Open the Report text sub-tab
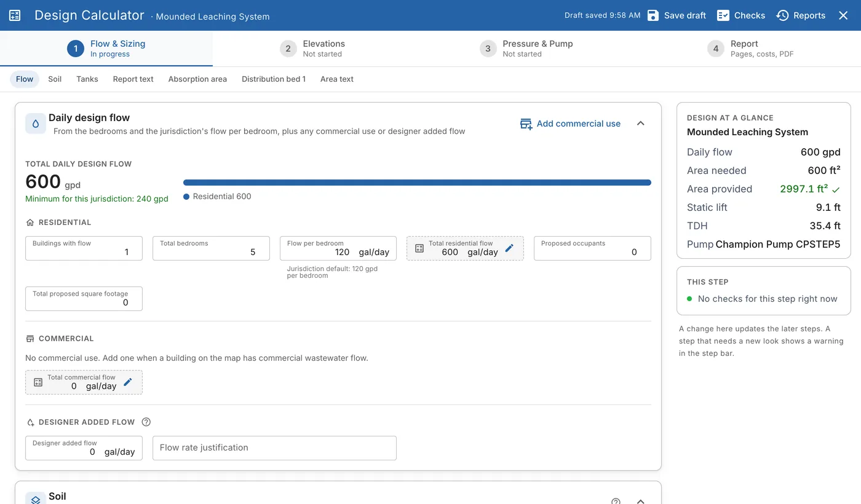 pyautogui.click(x=133, y=79)
